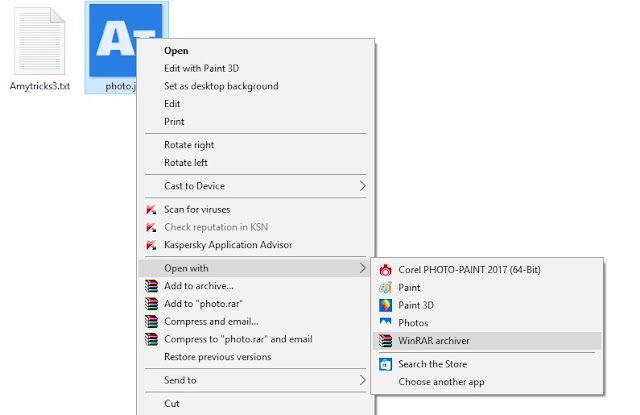Select Set as desktop background
Image resolution: width=640 pixels, height=415 pixels.
tap(256, 86)
